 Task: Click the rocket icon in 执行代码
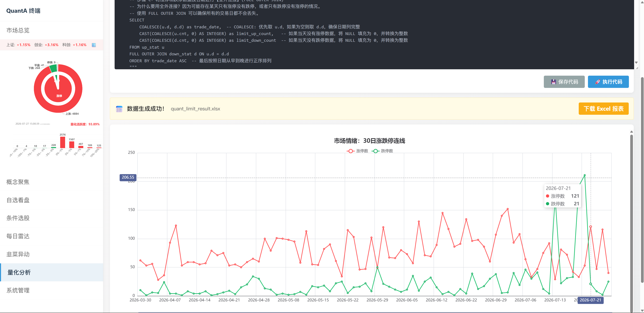[598, 82]
